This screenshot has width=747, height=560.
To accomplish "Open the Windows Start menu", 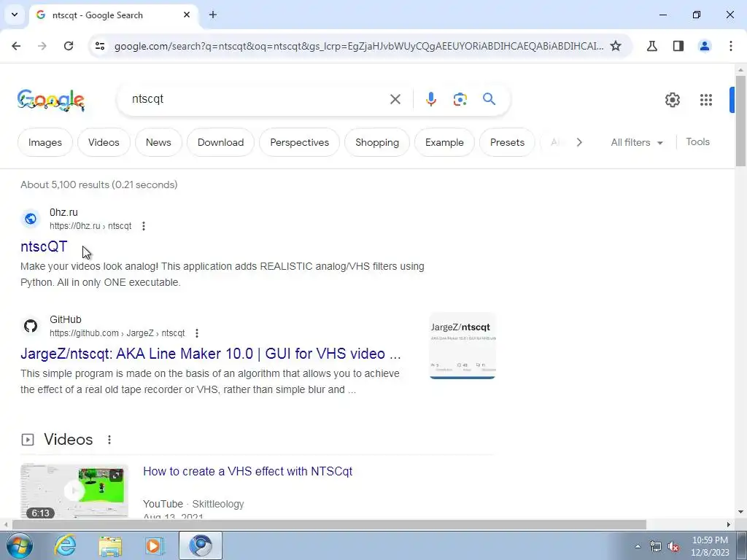I will pyautogui.click(x=20, y=545).
